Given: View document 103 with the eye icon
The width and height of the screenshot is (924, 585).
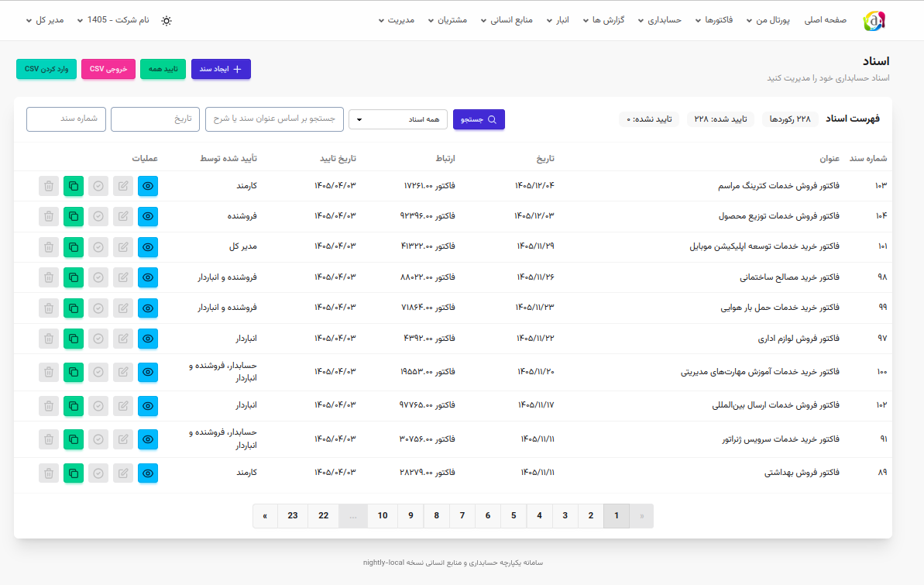Looking at the screenshot, I should (148, 186).
